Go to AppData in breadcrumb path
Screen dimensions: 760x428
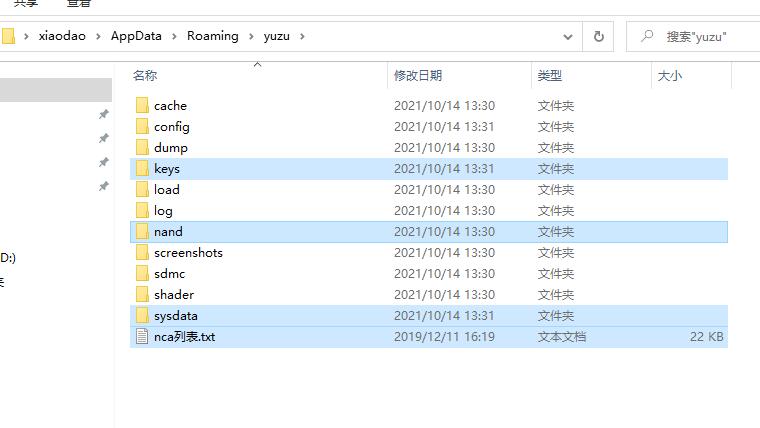pos(136,36)
